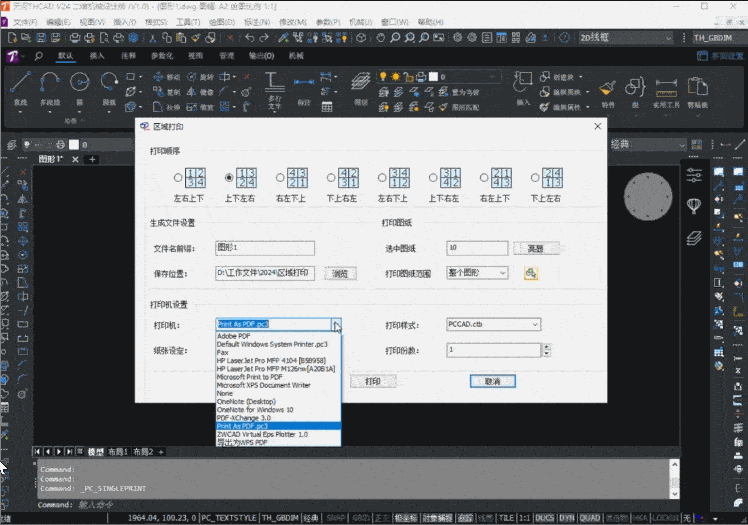Switch to the 布局1 layout tab
Viewport: 748px width, 525px height.
point(117,452)
